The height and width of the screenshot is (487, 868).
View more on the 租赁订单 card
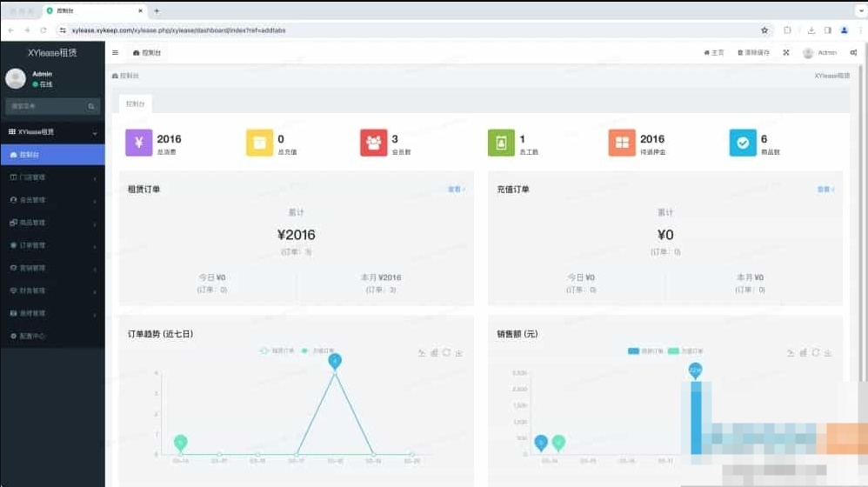(x=456, y=190)
